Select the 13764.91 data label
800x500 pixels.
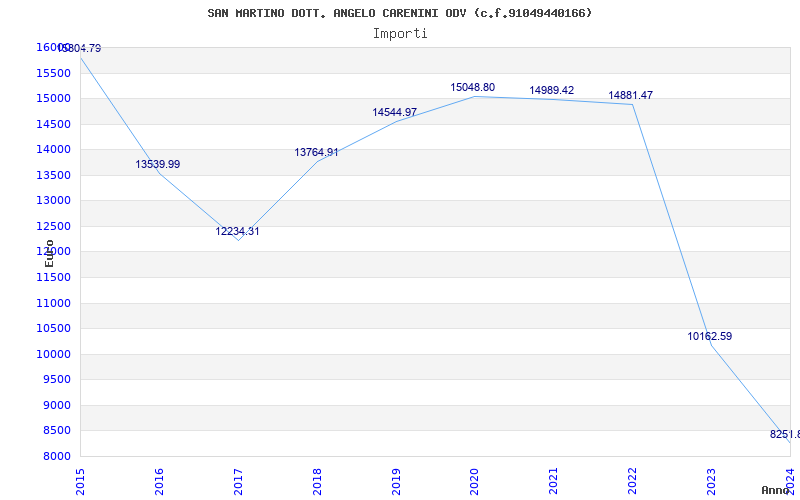(316, 152)
